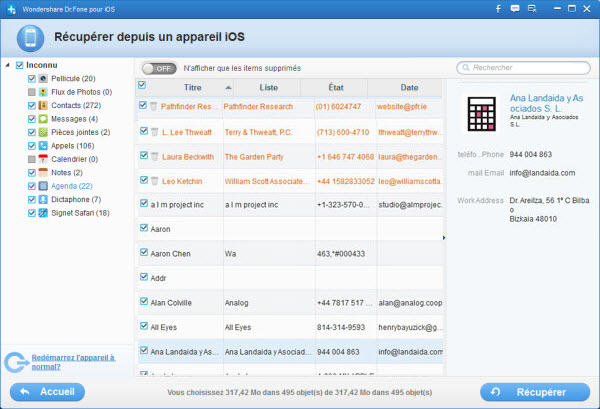
Task: Select the Appels phone icon
Action: coord(43,146)
